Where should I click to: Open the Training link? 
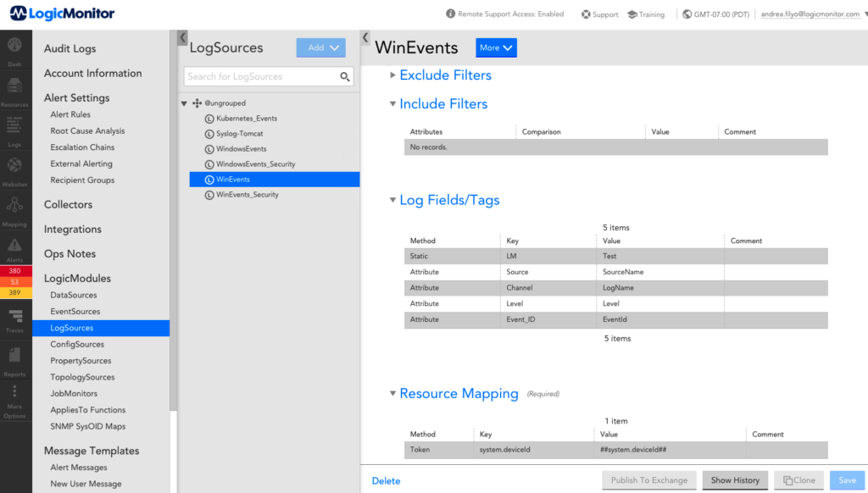pos(645,14)
